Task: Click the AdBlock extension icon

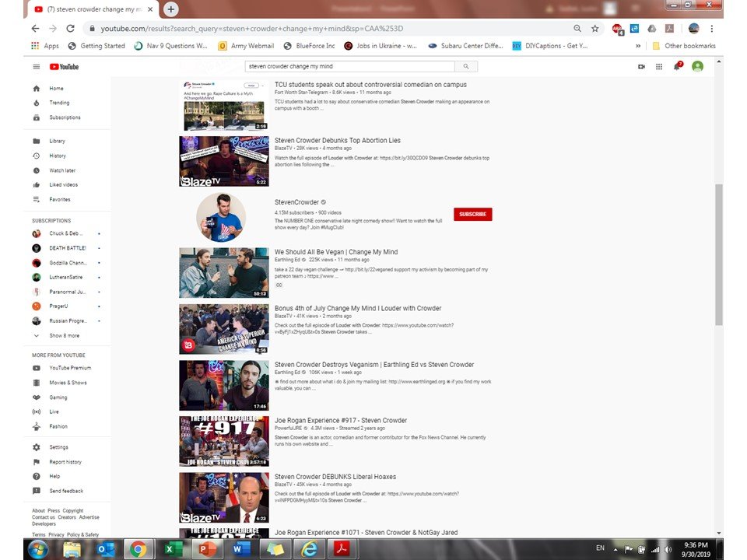Action: coord(617,29)
